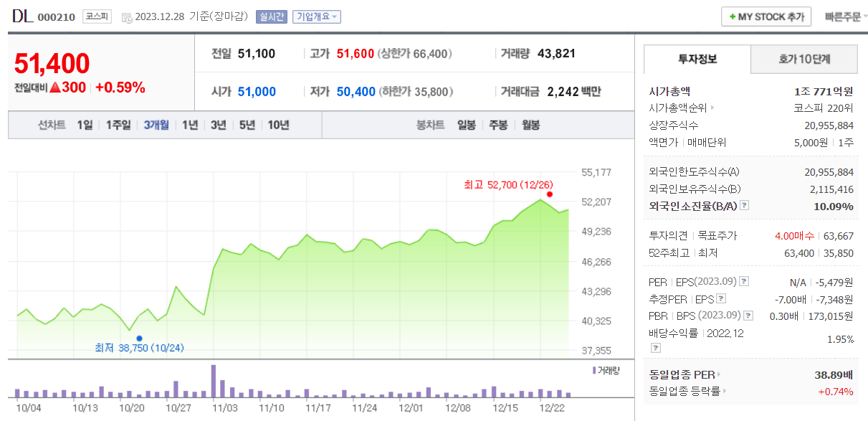The image size is (868, 421).
Task: Expand the 기업개요 dropdown
Action: point(317,16)
